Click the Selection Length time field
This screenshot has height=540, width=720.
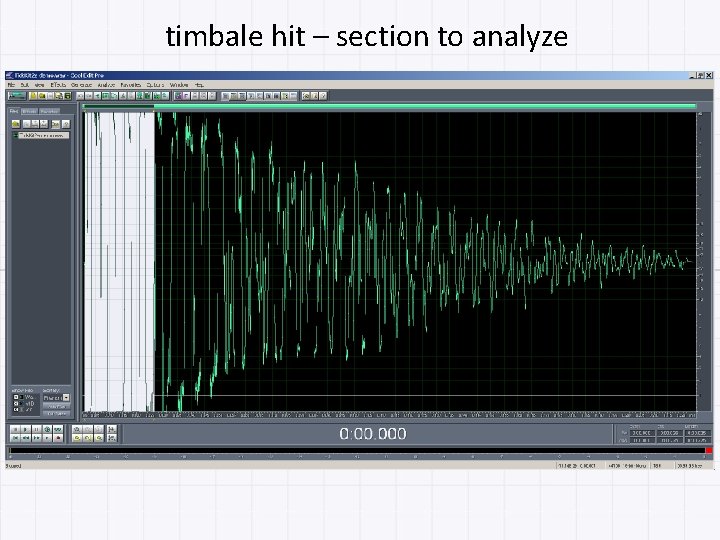point(698,433)
